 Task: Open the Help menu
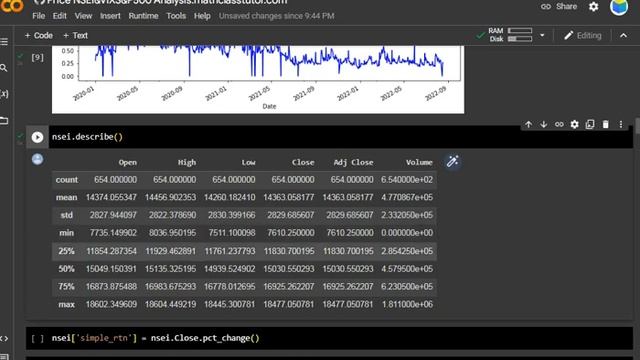tap(202, 16)
